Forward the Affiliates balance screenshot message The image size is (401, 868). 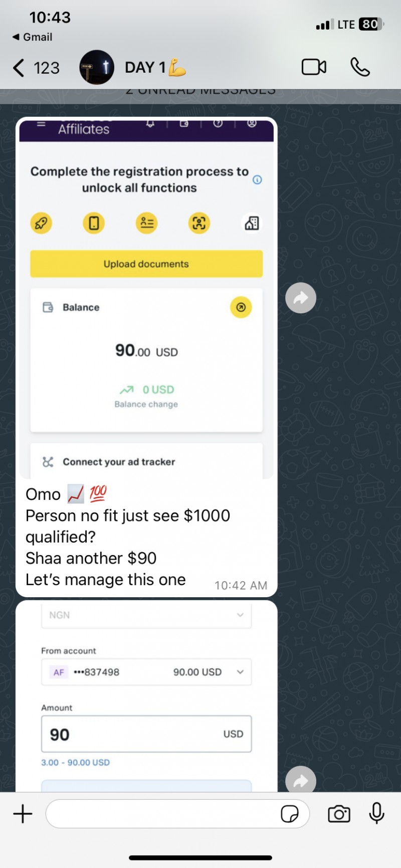click(x=301, y=298)
